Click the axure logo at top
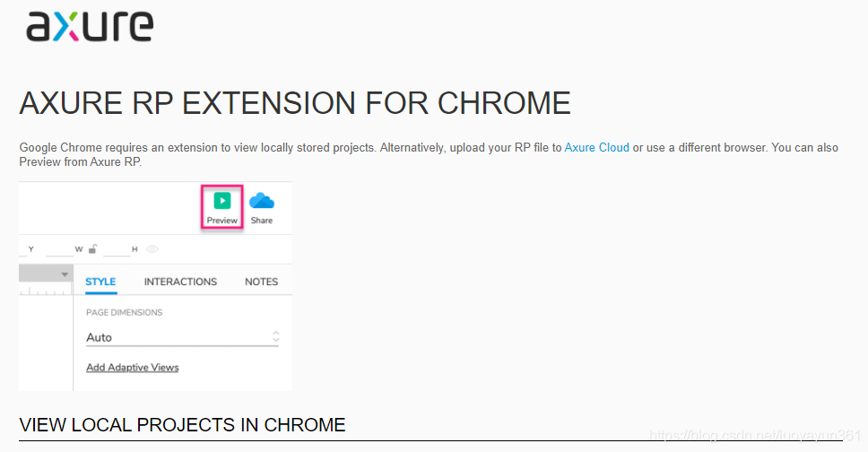This screenshot has width=868, height=452. click(90, 26)
